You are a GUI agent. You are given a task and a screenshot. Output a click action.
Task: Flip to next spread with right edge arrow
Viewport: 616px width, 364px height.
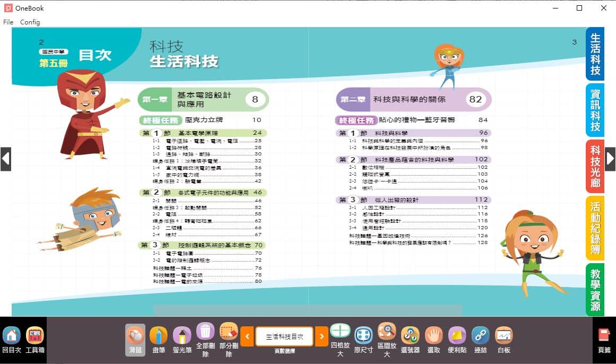click(x=610, y=159)
